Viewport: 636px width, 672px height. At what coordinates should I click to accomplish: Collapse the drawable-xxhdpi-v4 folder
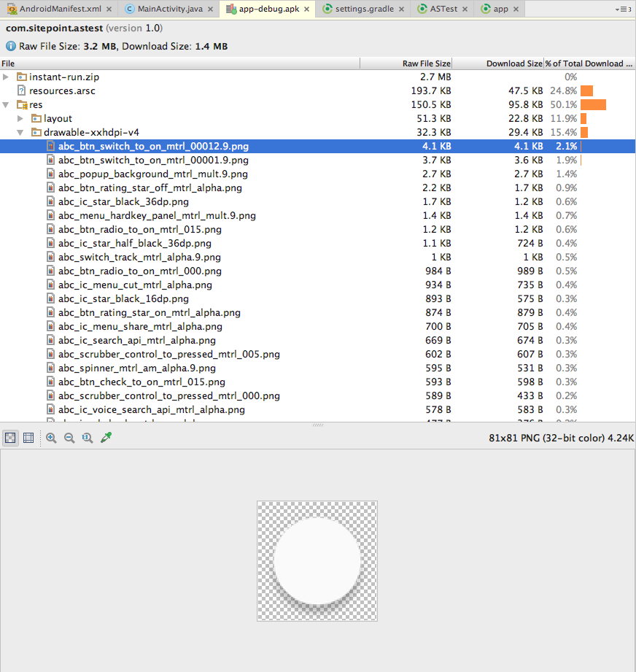pos(20,132)
